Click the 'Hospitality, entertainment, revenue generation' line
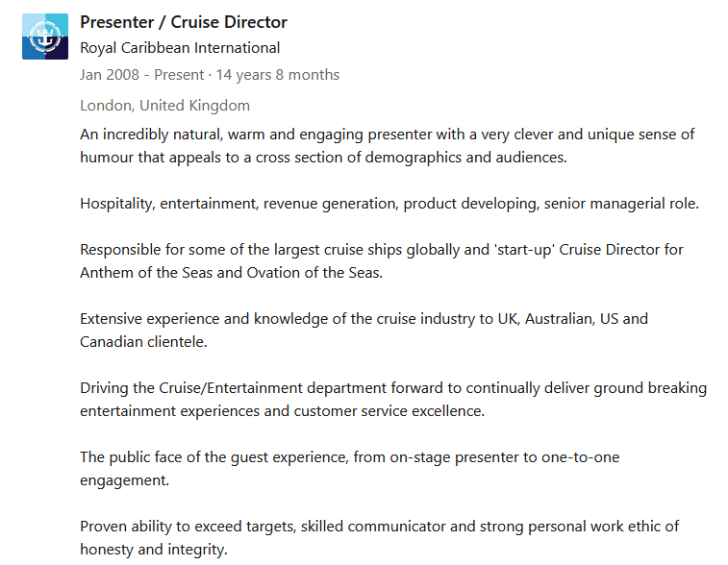The width and height of the screenshot is (728, 565). pyautogui.click(x=389, y=204)
